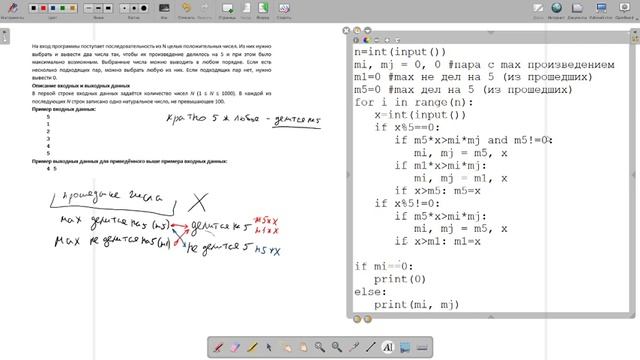
Task: Click the 'if x%5!=0:' code line
Action: [x=407, y=203]
